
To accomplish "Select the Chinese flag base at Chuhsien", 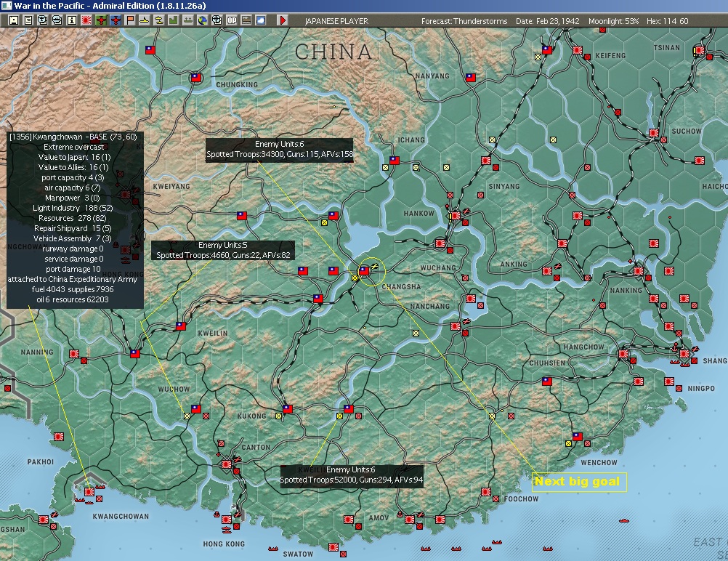I will pyautogui.click(x=547, y=382).
